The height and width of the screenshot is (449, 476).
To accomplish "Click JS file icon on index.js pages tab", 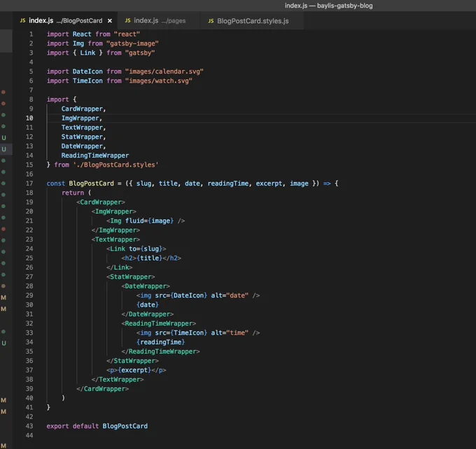I will (x=128, y=20).
